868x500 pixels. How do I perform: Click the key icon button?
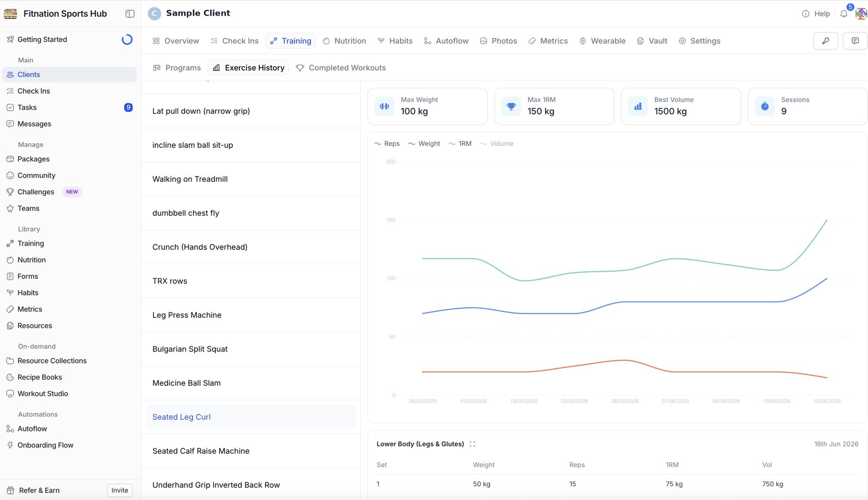[x=826, y=41]
